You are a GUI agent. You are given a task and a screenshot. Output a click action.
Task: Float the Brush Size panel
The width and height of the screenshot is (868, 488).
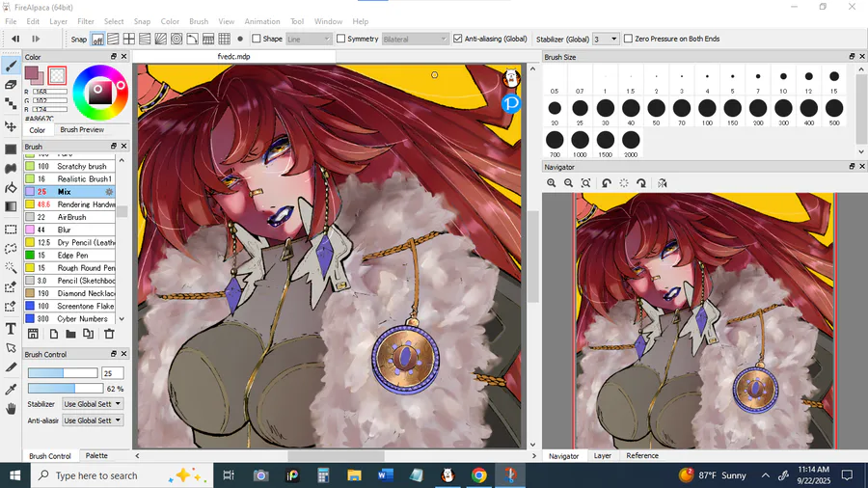point(852,57)
